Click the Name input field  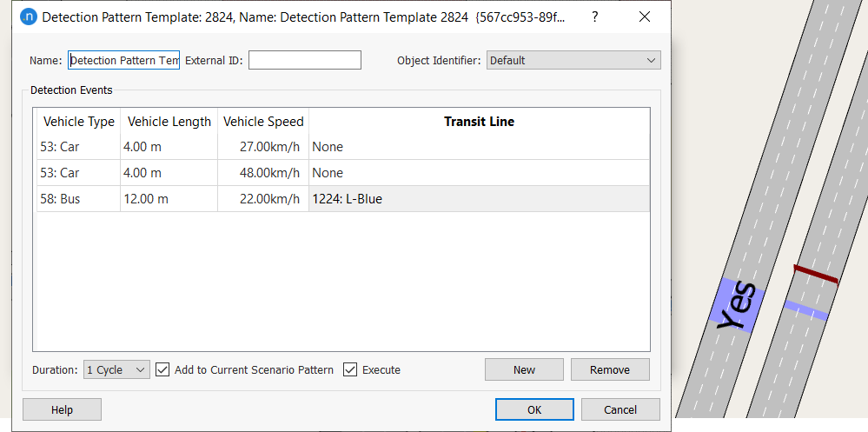coord(123,60)
